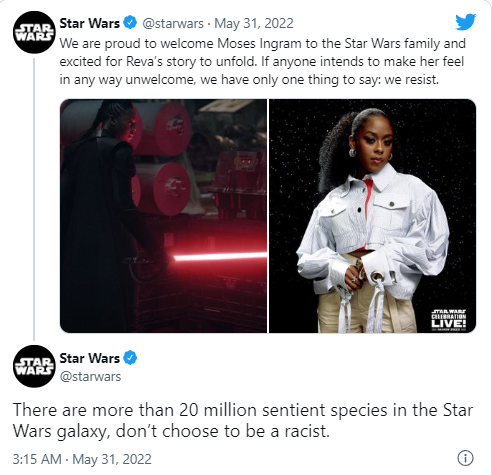The image size is (492, 475).
Task: Click the Star Wars Celebration Live logo on the portrait
Action: 448,320
